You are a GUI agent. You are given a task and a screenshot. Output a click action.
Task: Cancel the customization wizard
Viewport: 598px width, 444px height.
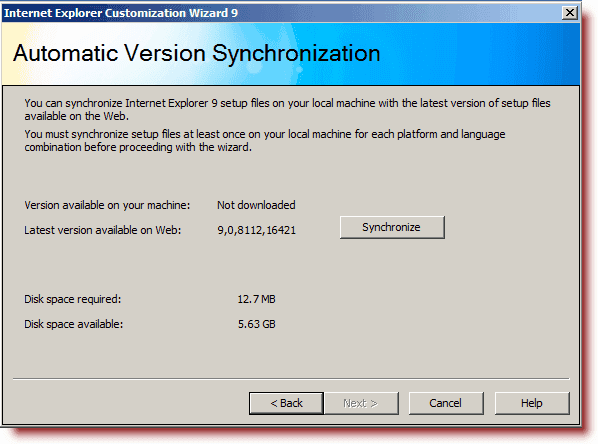[446, 403]
